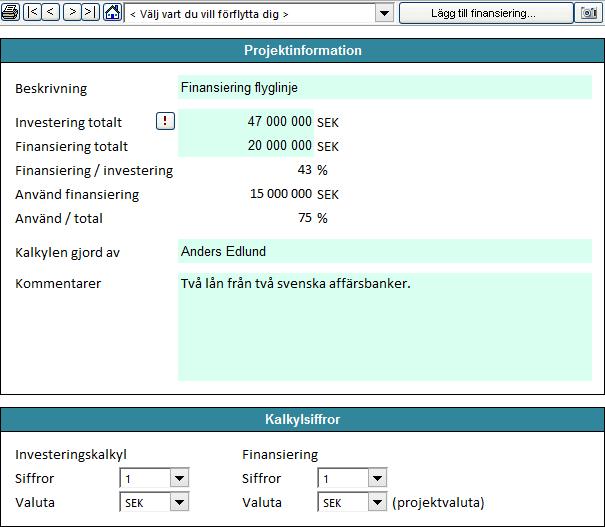605x527 pixels.
Task: Click in the Kommentarer text area
Action: [385, 327]
